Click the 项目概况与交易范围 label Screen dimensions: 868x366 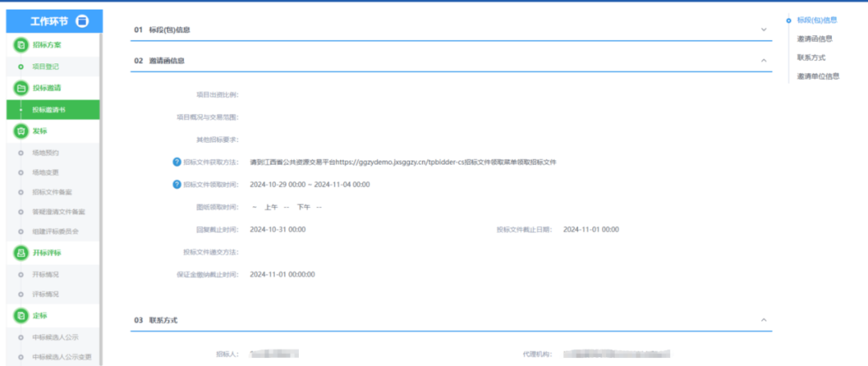pos(207,117)
